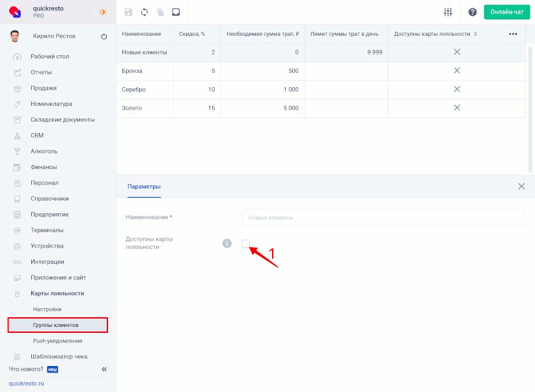
Task: Click the Приложение и сайт icon
Action: coord(17,278)
